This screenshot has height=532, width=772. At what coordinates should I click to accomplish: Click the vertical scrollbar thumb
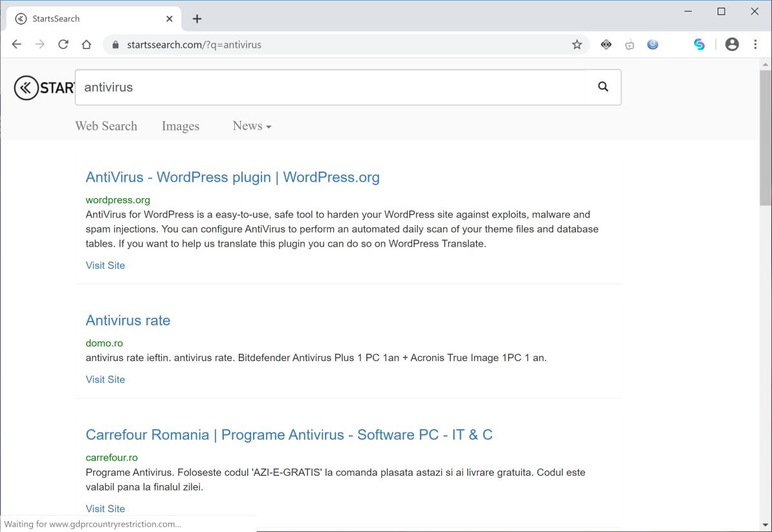(x=765, y=138)
